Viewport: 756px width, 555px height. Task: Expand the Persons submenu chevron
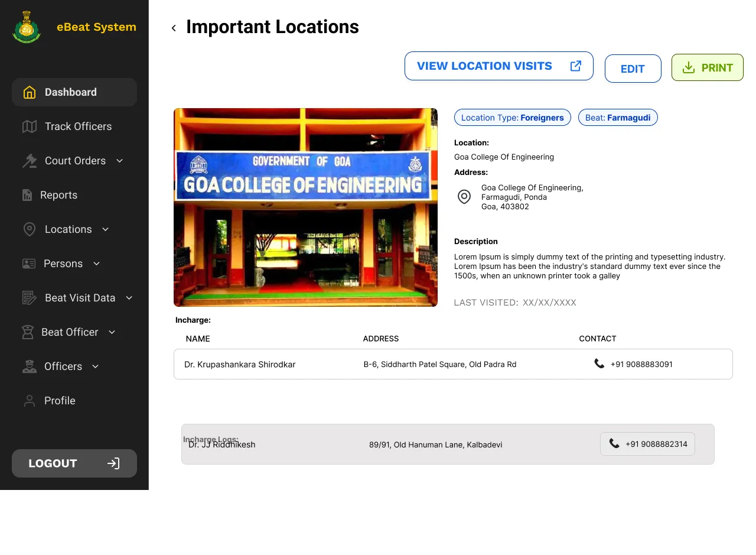(97, 264)
